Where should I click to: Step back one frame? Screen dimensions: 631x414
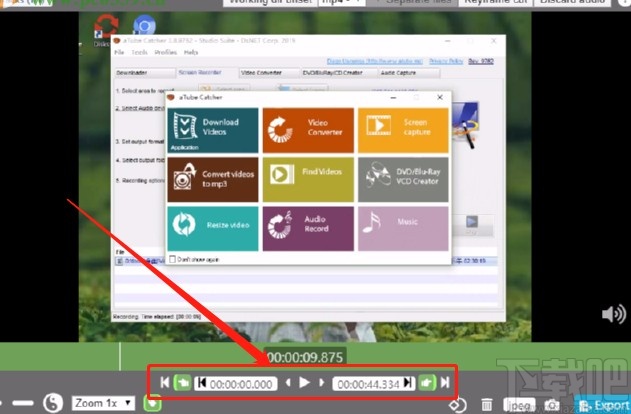coord(288,382)
